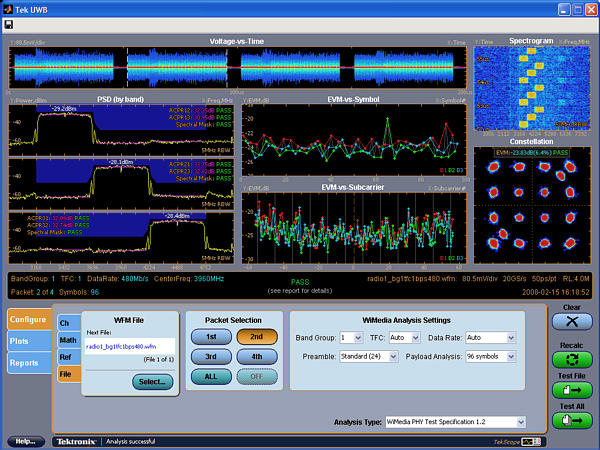Screen dimensions: 600x450
Task: Switch to the Math source tab
Action: (66, 340)
